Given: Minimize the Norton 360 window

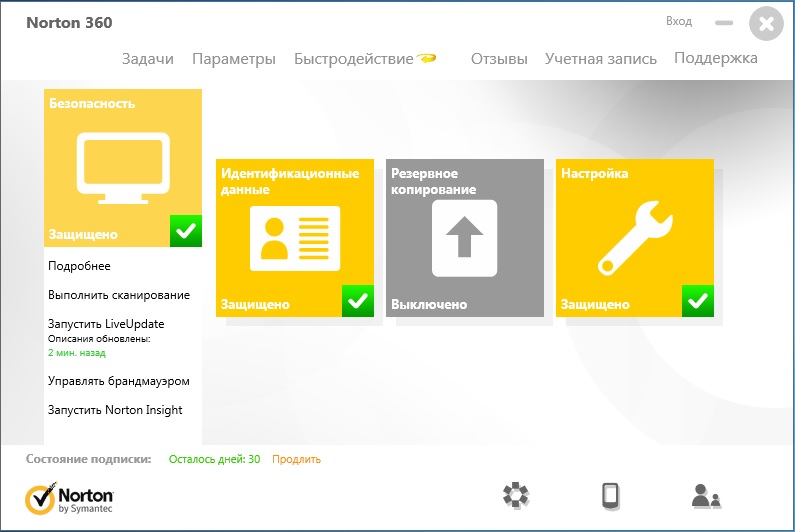Looking at the screenshot, I should [x=724, y=23].
